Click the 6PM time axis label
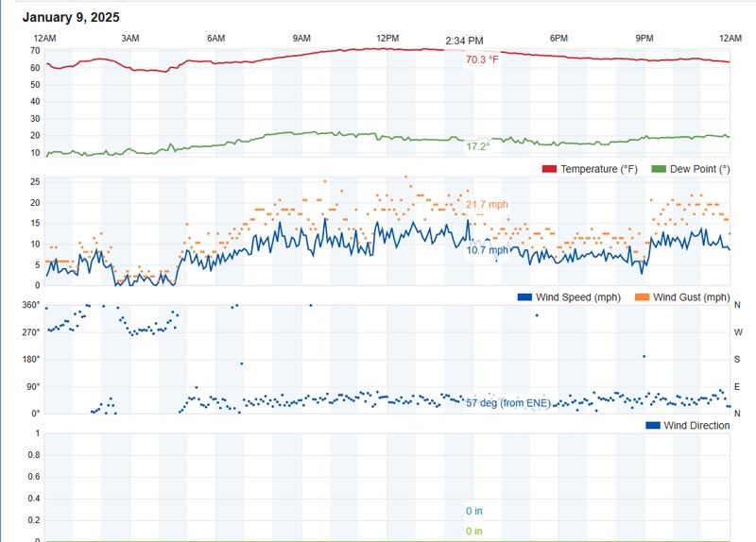The image size is (756, 542). point(558,39)
